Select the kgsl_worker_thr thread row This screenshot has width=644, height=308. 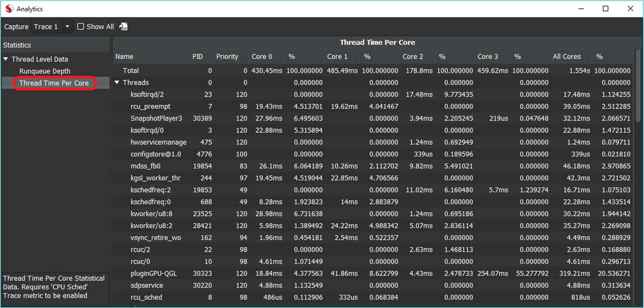coord(373,178)
